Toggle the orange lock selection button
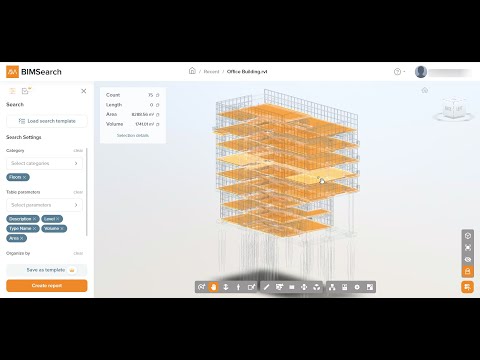Image resolution: width=480 pixels, height=360 pixels. coord(468,271)
